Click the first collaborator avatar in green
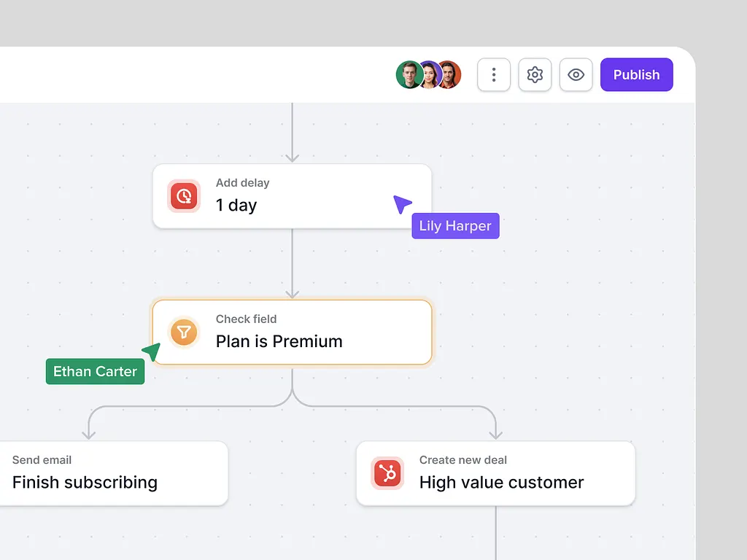This screenshot has width=747, height=560. pos(408,74)
